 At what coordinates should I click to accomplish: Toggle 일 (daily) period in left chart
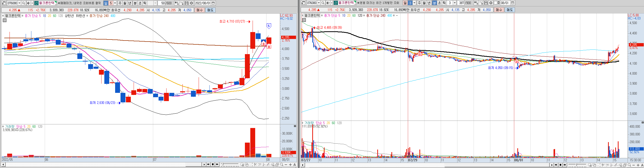click(x=106, y=3)
